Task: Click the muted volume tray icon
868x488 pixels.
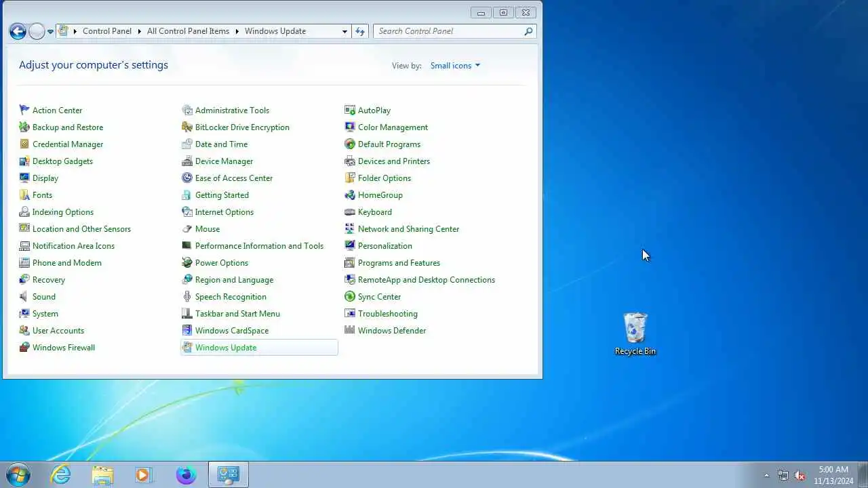Action: 800,476
